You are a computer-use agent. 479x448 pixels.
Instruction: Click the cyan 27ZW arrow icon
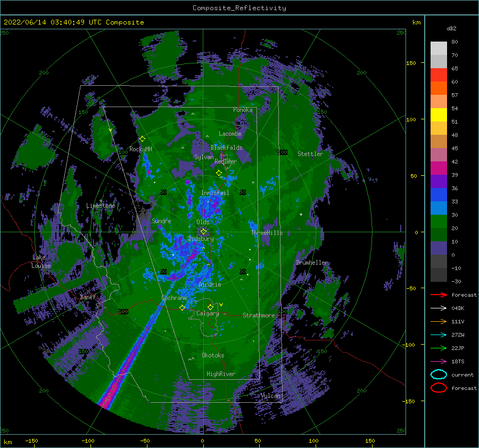click(439, 335)
